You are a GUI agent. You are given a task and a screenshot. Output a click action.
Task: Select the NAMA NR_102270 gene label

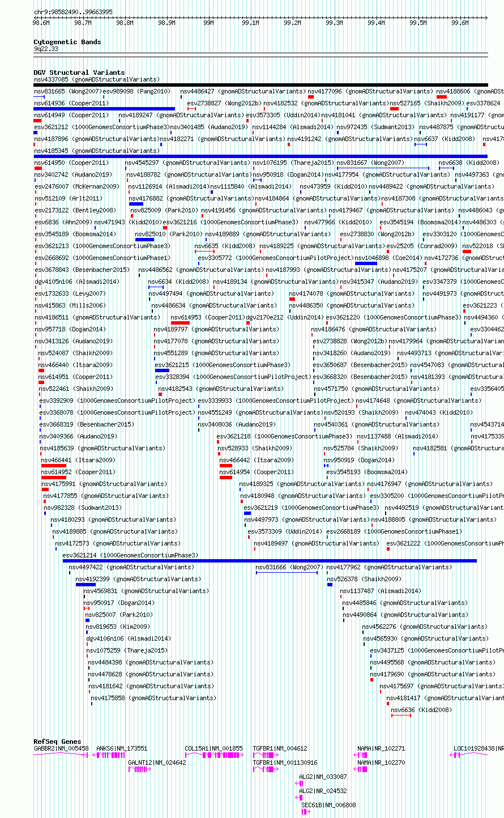pos(381,762)
